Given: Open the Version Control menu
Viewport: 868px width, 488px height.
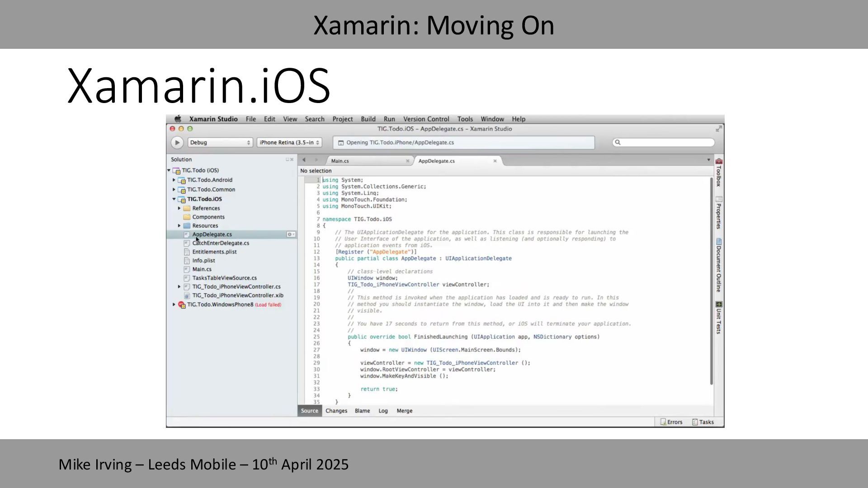Looking at the screenshot, I should click(x=426, y=119).
